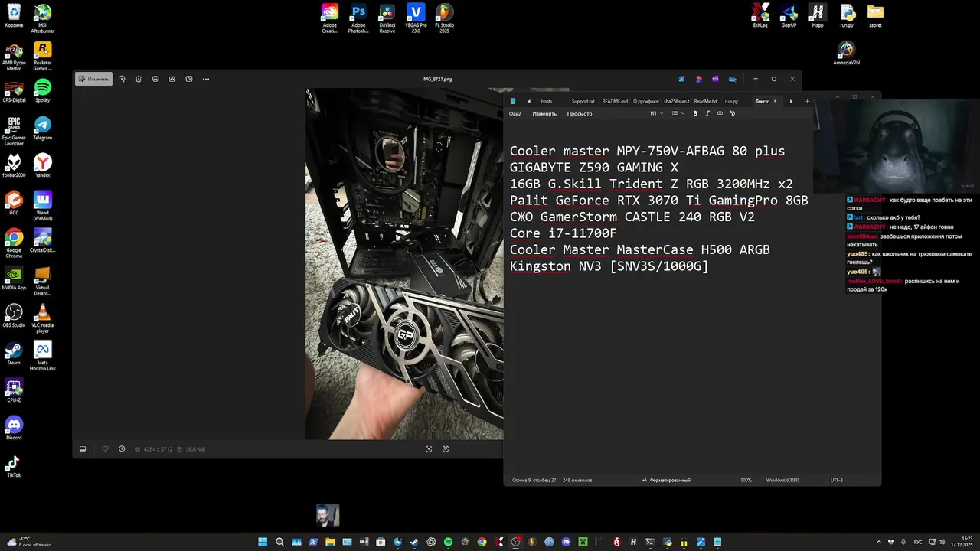Viewport: 980px width, 551px height.
Task: Open clock showing 15:23 in tray
Action: coord(962,542)
